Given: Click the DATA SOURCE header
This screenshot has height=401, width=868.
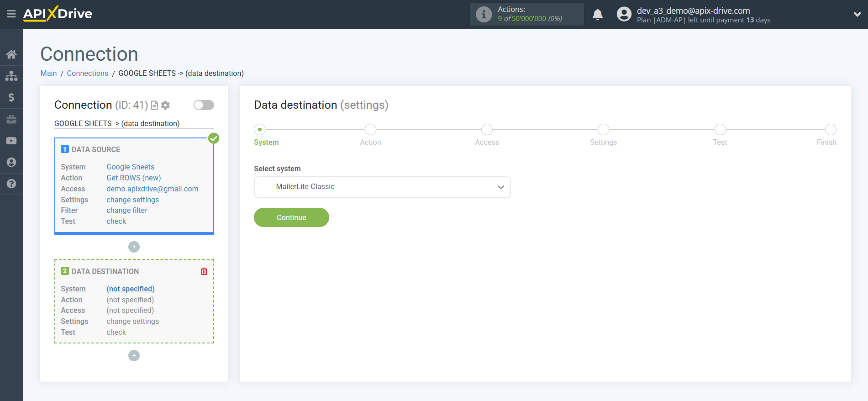Looking at the screenshot, I should click(96, 149).
